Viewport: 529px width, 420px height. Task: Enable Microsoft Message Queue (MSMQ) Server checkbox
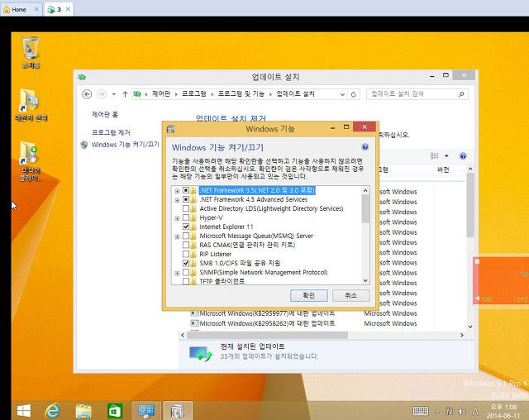coord(185,236)
